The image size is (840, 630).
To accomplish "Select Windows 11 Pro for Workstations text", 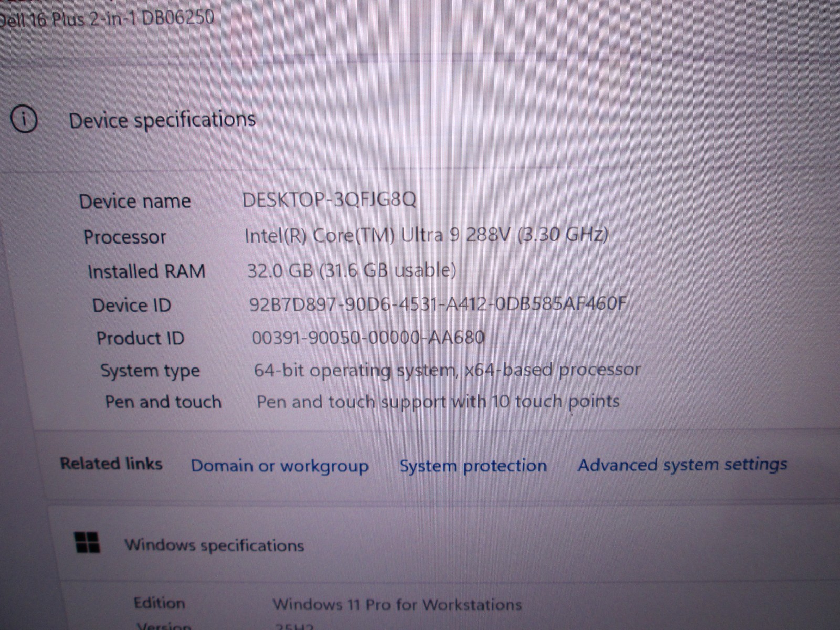I will tap(397, 604).
